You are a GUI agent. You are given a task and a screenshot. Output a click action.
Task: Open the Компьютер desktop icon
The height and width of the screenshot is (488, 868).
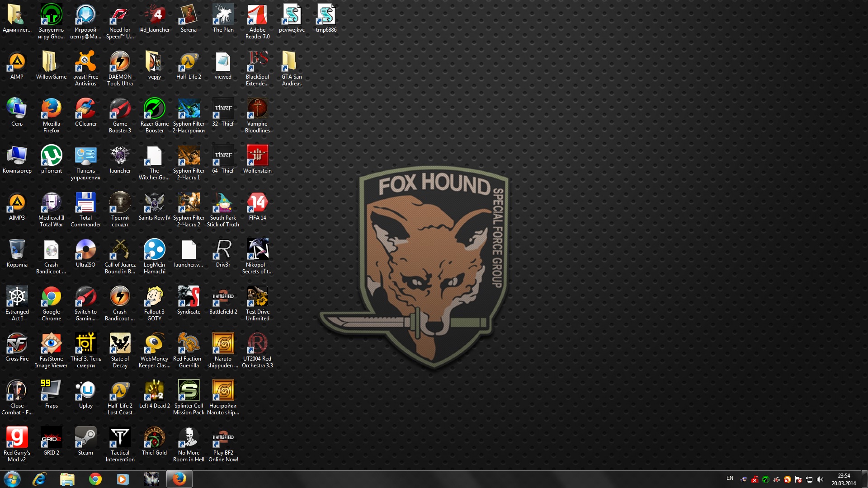(x=17, y=159)
